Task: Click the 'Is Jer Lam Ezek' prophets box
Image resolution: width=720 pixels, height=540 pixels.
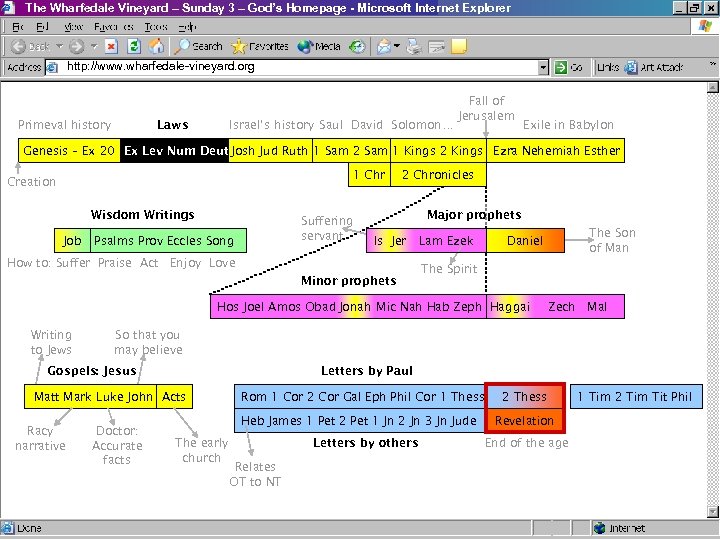Action: click(426, 241)
